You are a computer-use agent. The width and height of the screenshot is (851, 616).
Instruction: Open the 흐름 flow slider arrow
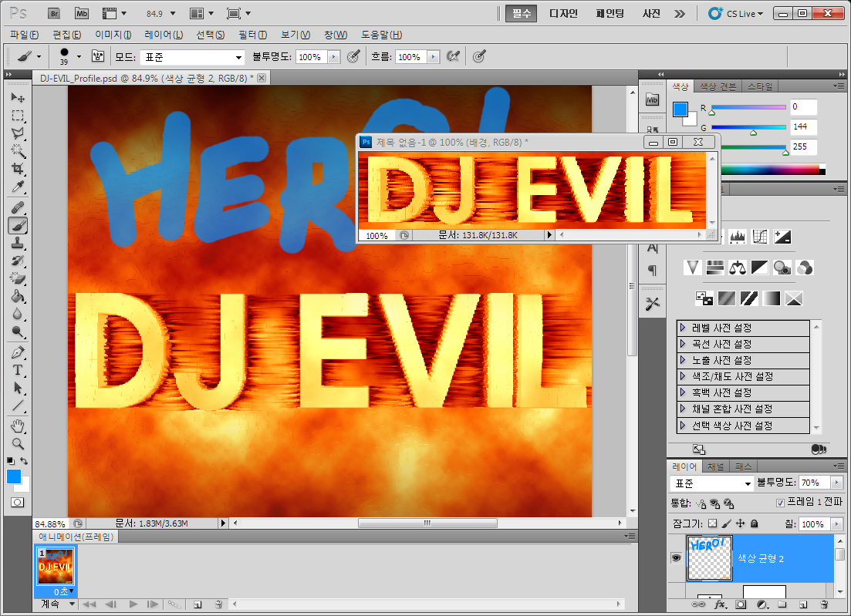coord(433,57)
